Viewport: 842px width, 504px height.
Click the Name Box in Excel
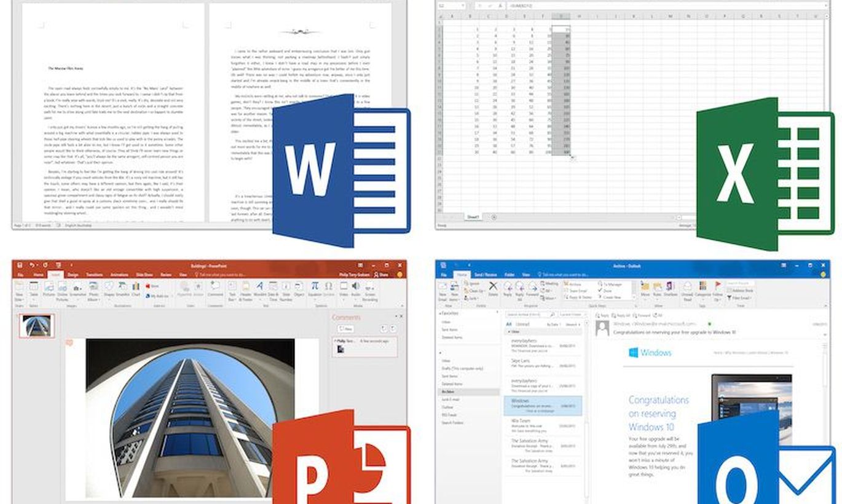(451, 5)
